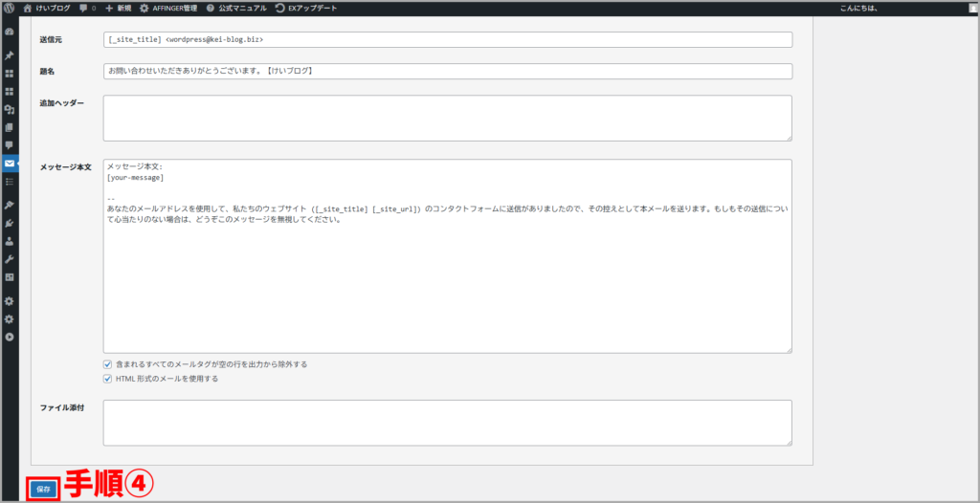Select the Contact mail icon in sidebar
Image resolution: width=980 pixels, height=503 pixels.
[x=10, y=164]
